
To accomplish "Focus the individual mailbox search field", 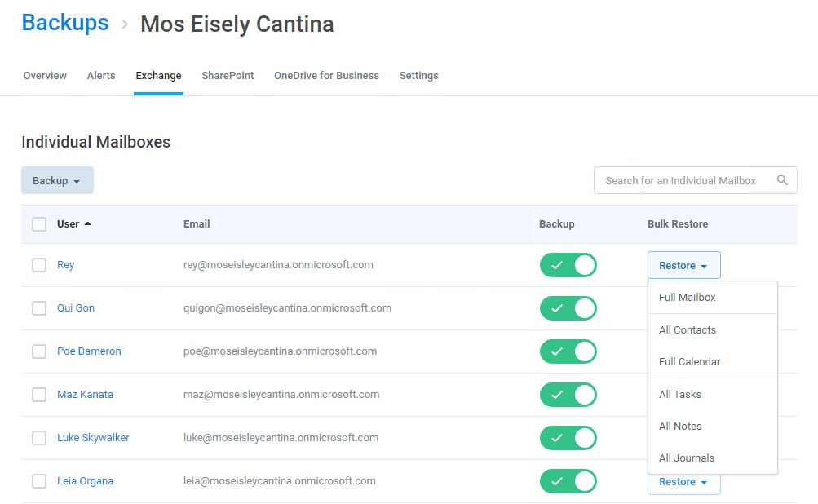I will click(696, 180).
